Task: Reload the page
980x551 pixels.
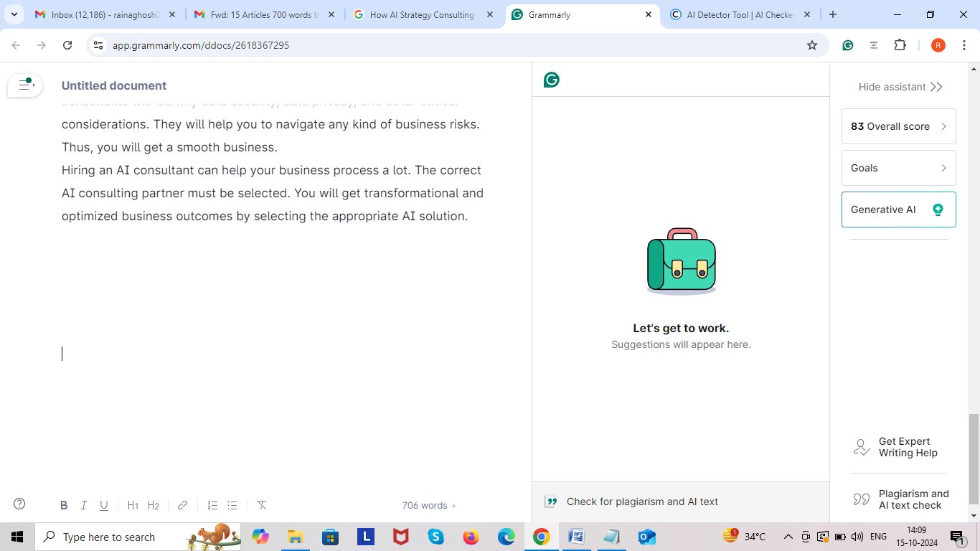Action: (x=67, y=45)
